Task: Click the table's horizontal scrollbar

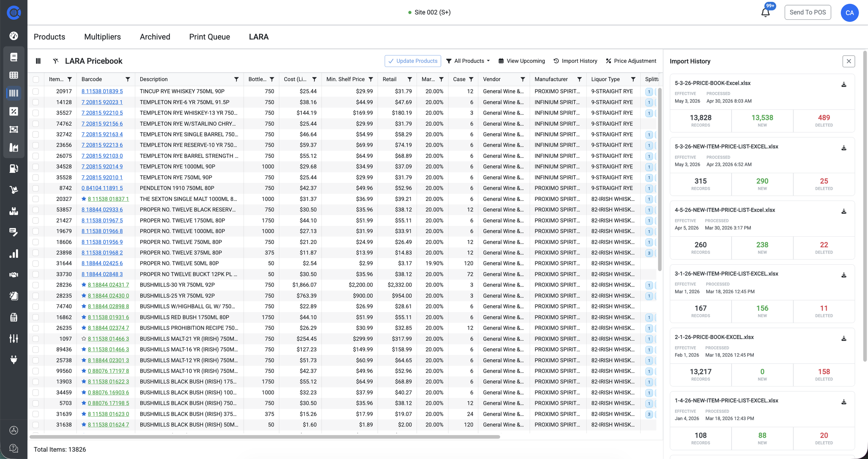Action: click(x=265, y=437)
